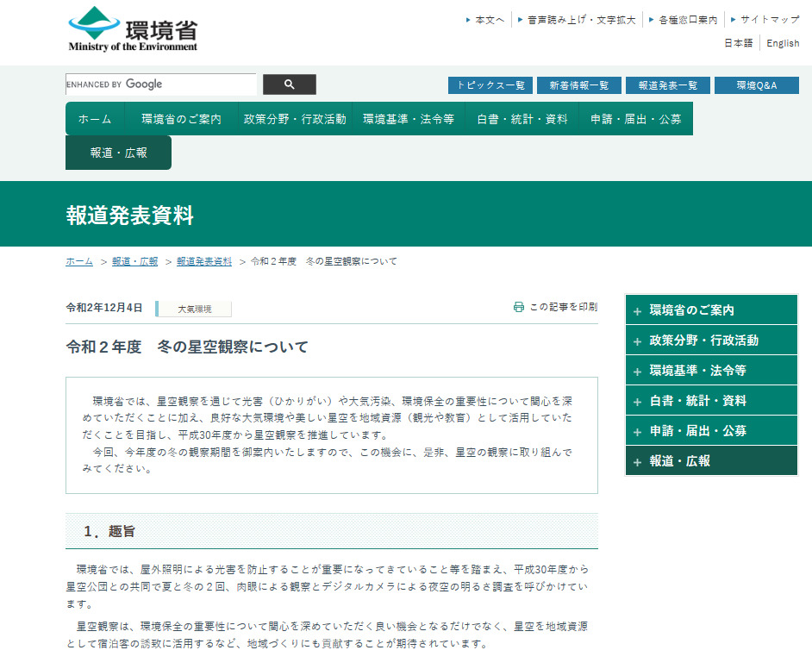
Task: Open the 環境Q&A button
Action: click(x=756, y=85)
